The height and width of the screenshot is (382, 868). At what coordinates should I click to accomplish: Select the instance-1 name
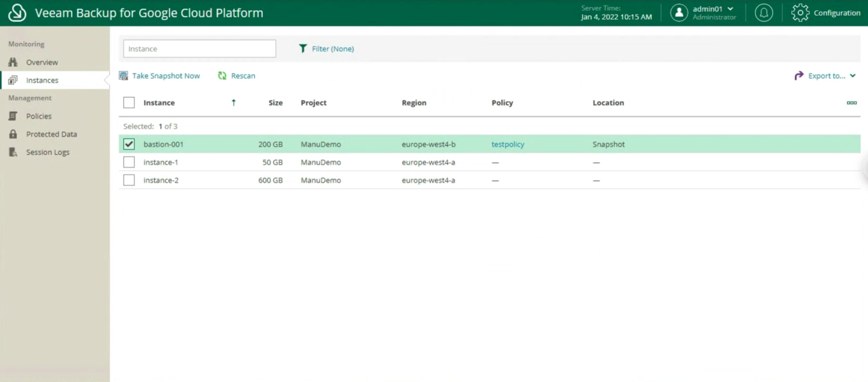161,162
